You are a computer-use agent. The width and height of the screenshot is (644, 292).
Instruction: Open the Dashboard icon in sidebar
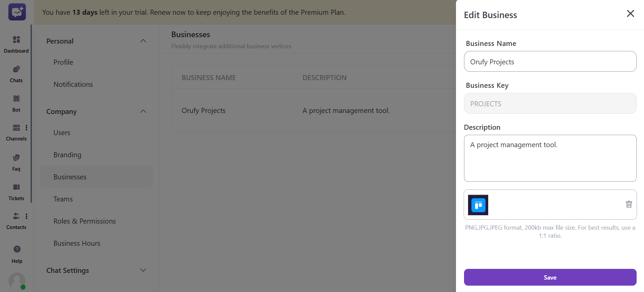point(16,40)
